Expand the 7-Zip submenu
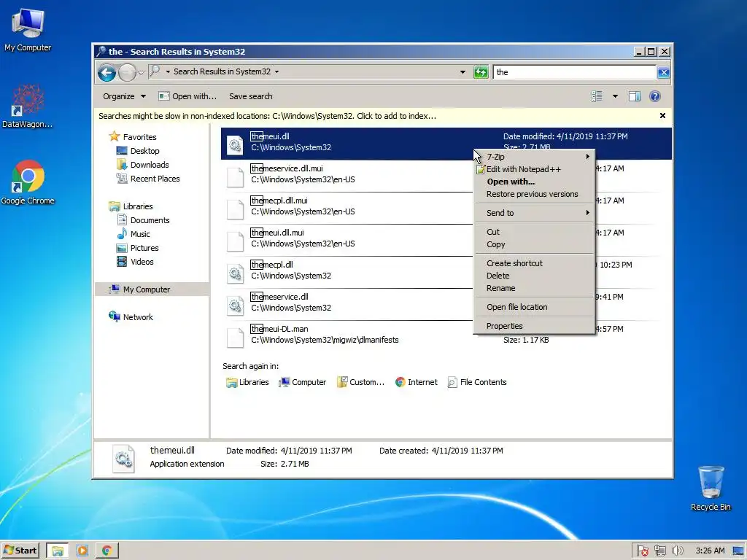This screenshot has width=747, height=560. 535,157
